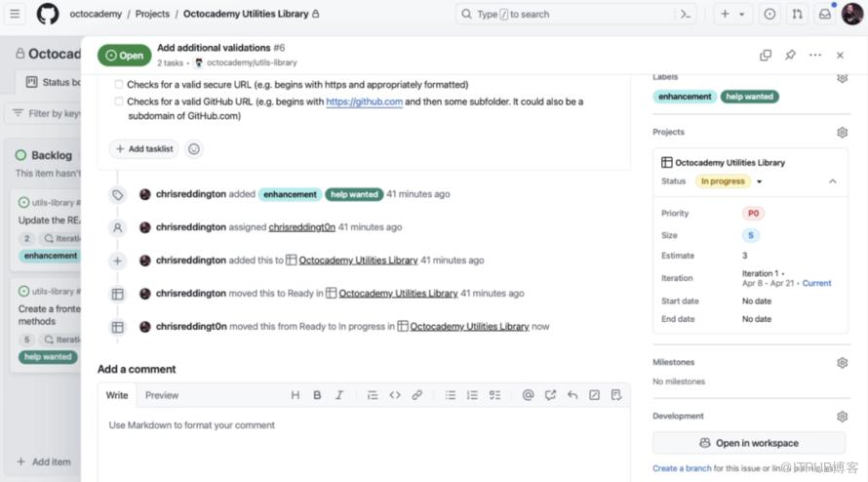
Task: Click enhancement label in sidebar
Action: 685,97
